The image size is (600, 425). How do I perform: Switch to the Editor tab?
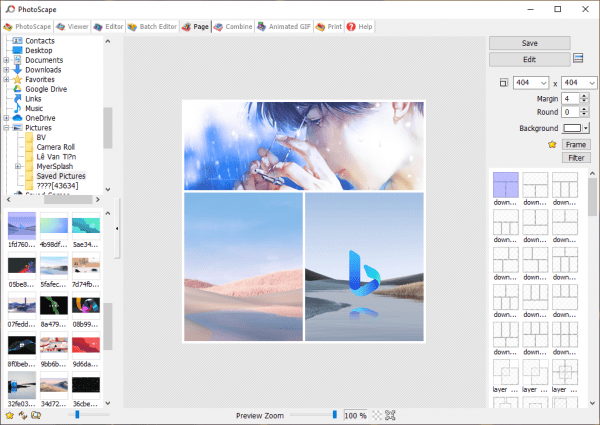tap(108, 26)
